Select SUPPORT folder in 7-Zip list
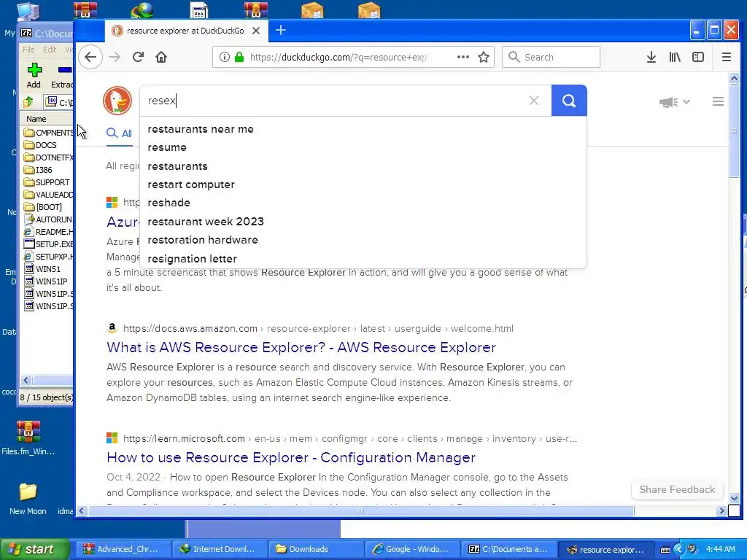The image size is (747, 560). [x=47, y=182]
